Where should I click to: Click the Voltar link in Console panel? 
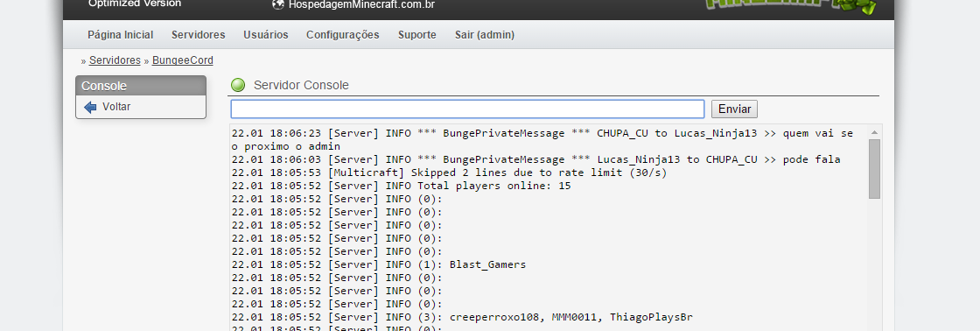[116, 107]
